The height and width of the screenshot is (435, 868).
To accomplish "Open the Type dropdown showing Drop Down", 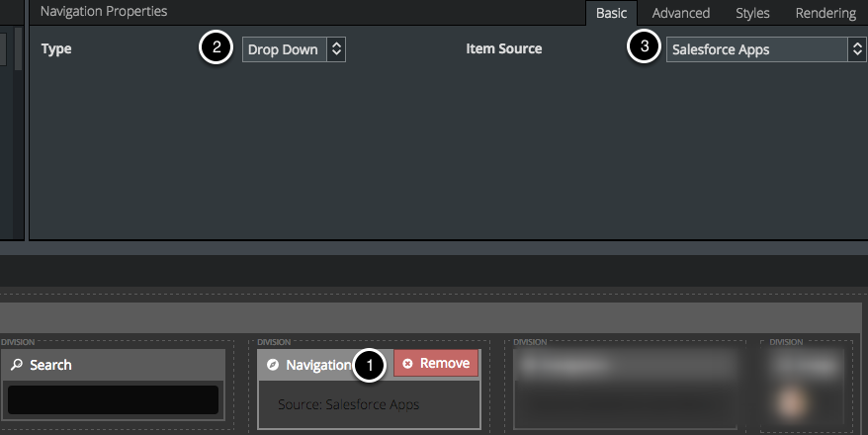I will 294,49.
